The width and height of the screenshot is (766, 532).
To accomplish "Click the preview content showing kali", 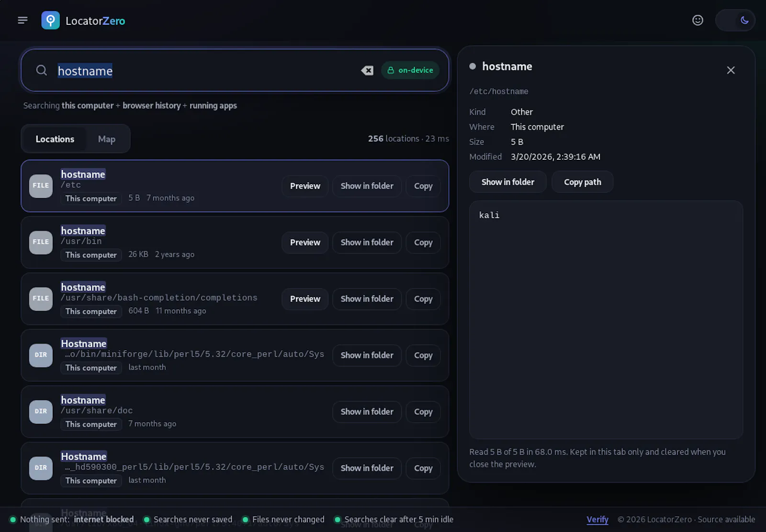I will [606, 320].
